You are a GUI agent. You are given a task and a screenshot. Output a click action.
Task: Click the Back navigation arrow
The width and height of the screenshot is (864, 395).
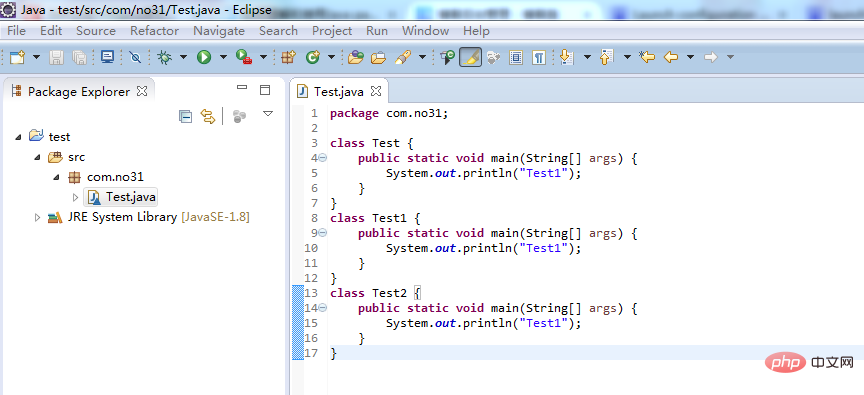click(x=671, y=57)
